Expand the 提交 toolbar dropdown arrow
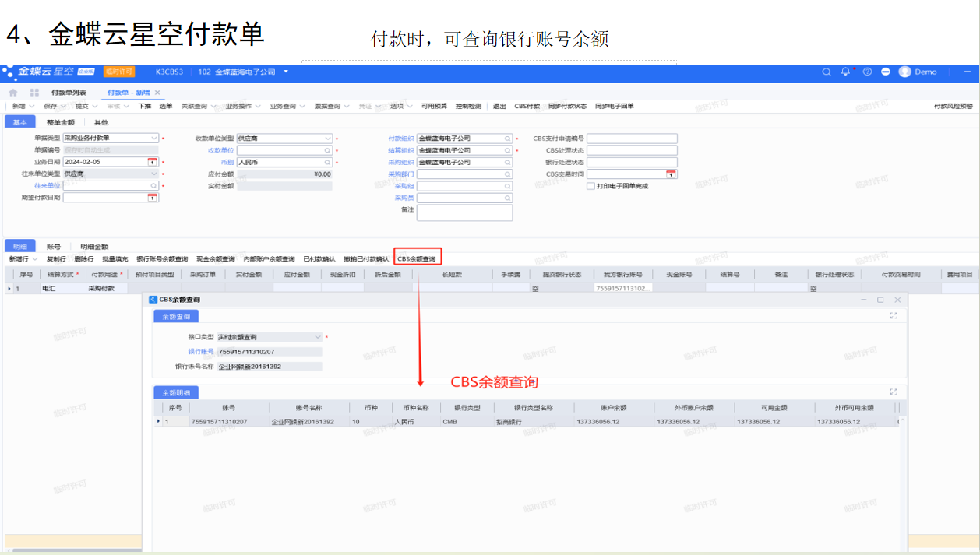Viewport: 980px width, 555px height. point(94,107)
